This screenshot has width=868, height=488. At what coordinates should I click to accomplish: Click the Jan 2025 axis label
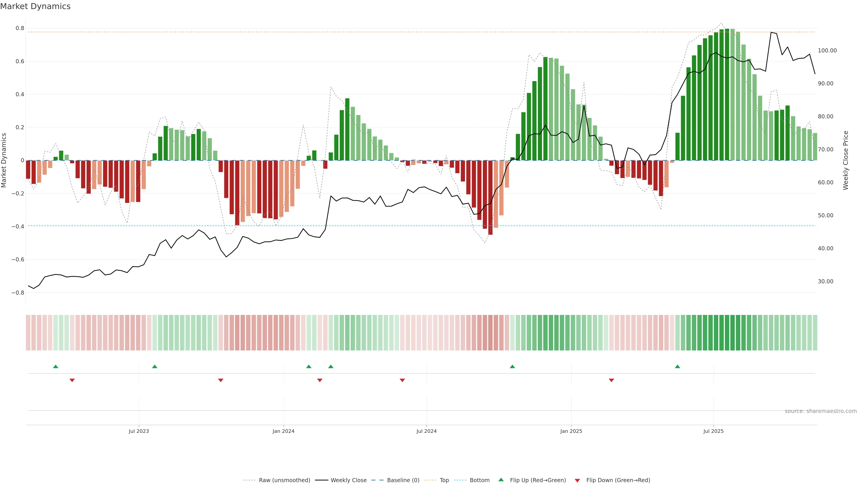[571, 431]
